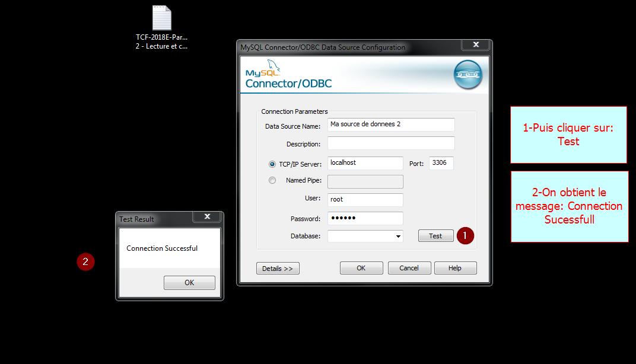Cancel the data source configuration

(x=409, y=268)
